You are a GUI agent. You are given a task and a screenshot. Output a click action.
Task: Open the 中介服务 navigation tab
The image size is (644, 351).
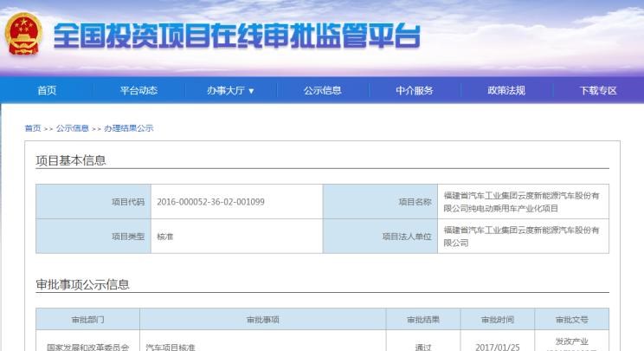(x=415, y=90)
